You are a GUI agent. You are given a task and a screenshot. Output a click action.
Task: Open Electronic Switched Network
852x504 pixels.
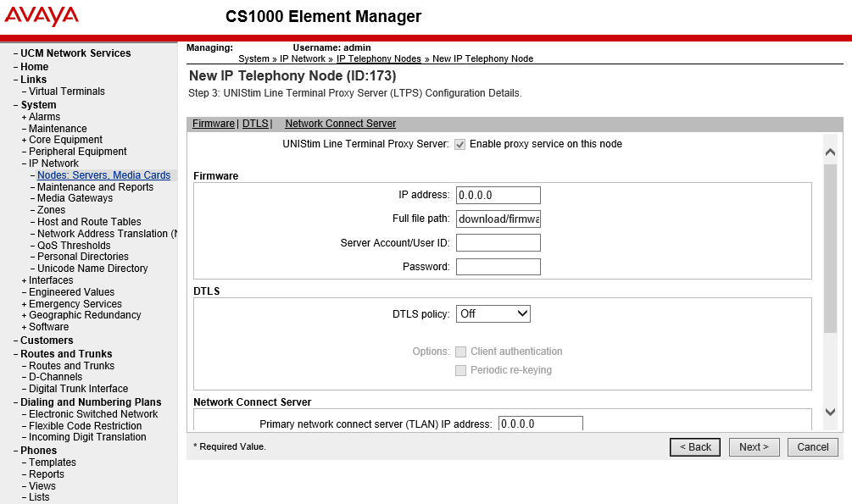93,414
